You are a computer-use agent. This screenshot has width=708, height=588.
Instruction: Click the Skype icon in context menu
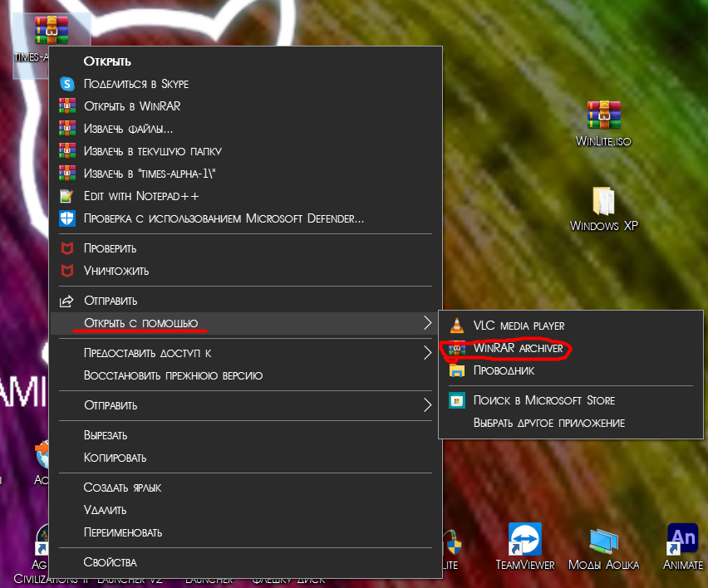coord(67,84)
